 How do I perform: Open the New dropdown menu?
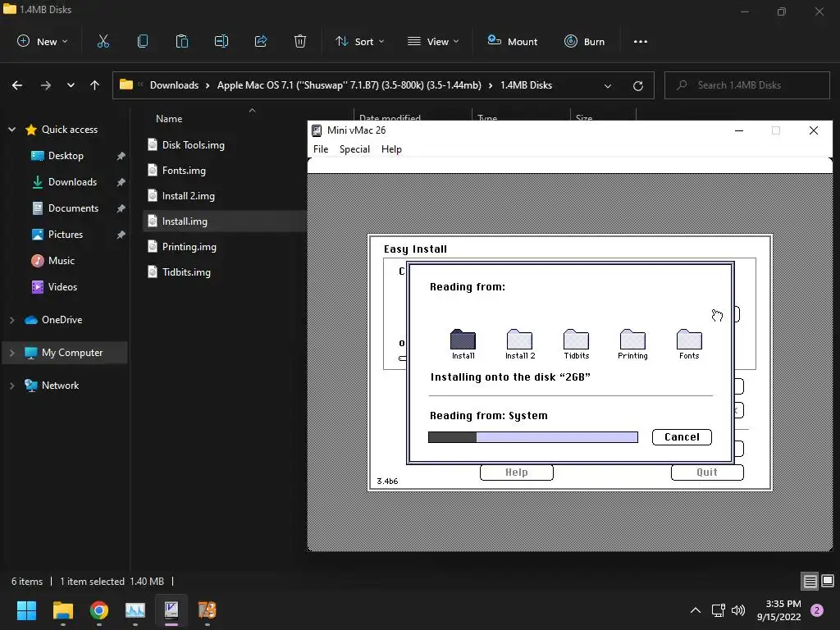point(43,41)
